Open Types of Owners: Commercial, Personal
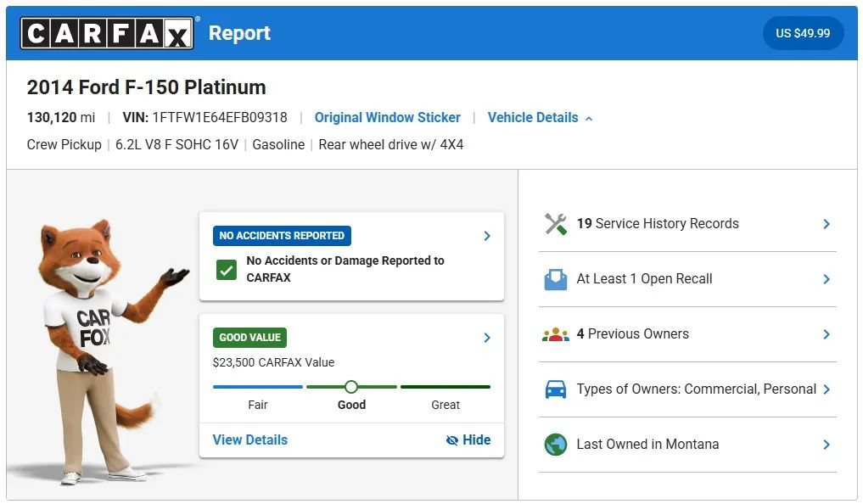 tap(687, 389)
